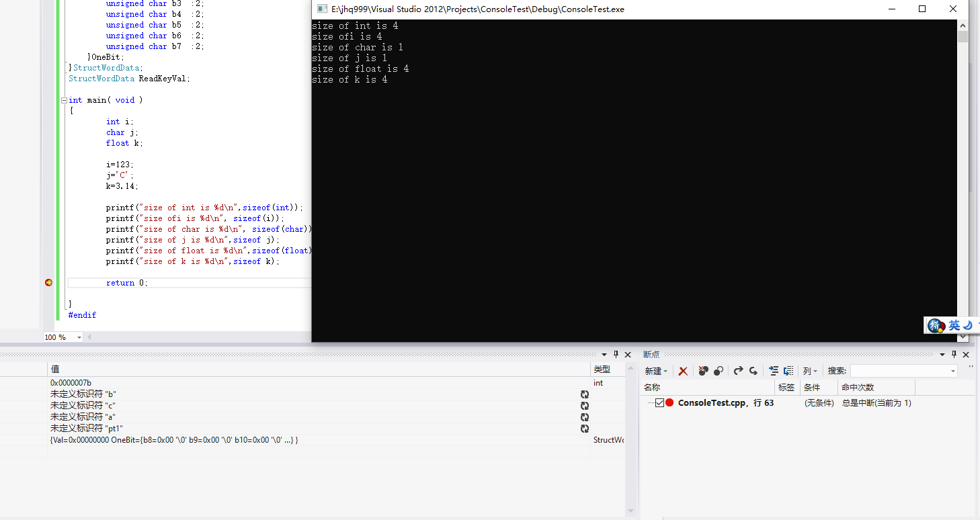The image size is (980, 520).
Task: Close the 断点 breakpoints panel
Action: (966, 355)
